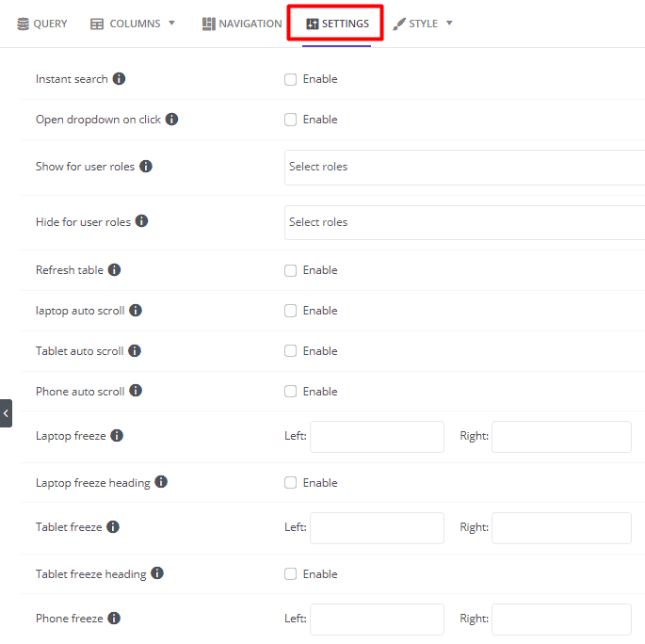This screenshot has width=645, height=644.
Task: Click the database icon on Query tab
Action: tap(23, 24)
